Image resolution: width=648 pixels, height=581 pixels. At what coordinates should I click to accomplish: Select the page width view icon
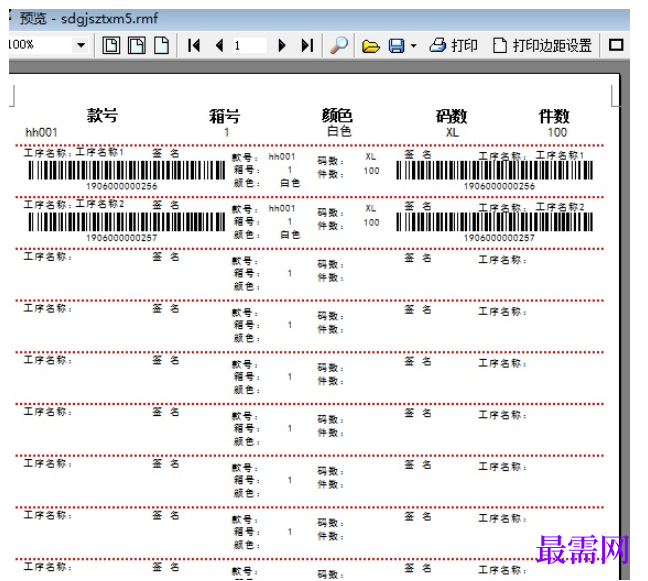(x=137, y=45)
